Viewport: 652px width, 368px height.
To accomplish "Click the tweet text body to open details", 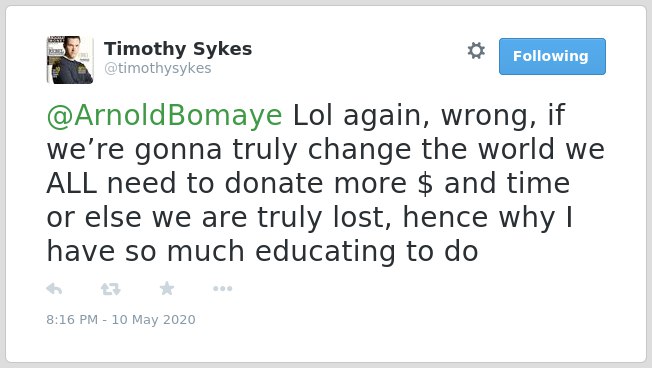I will [x=326, y=183].
